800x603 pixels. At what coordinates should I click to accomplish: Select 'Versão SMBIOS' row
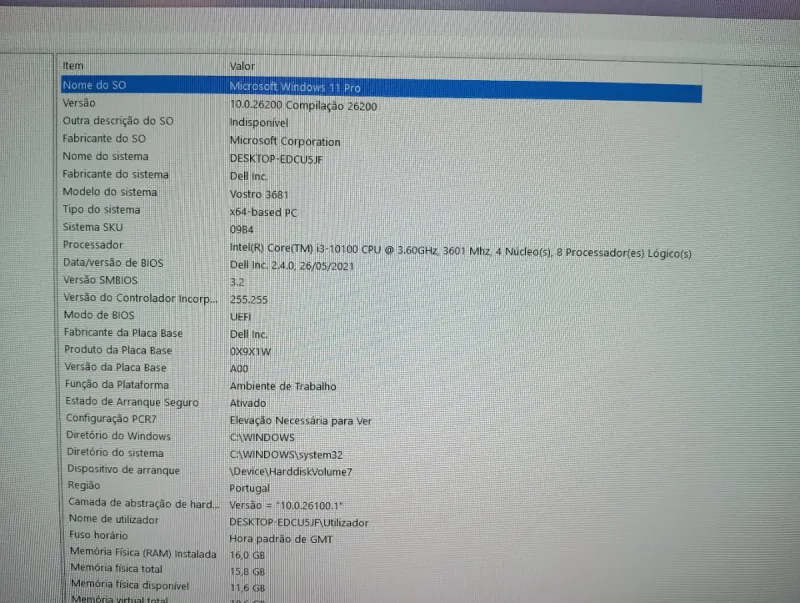point(101,280)
